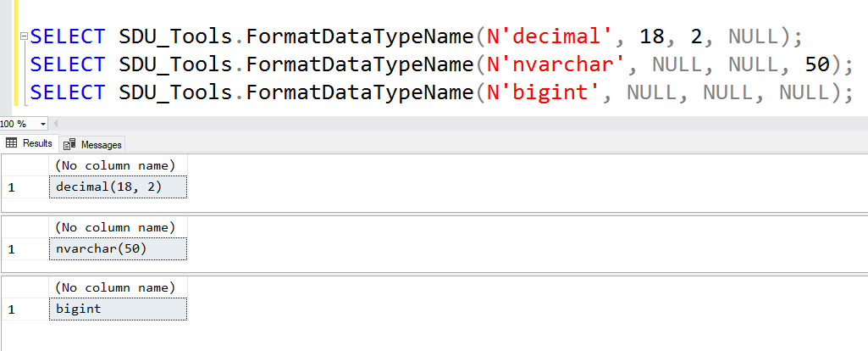
Task: Select the bigint result cell
Action: (x=118, y=309)
